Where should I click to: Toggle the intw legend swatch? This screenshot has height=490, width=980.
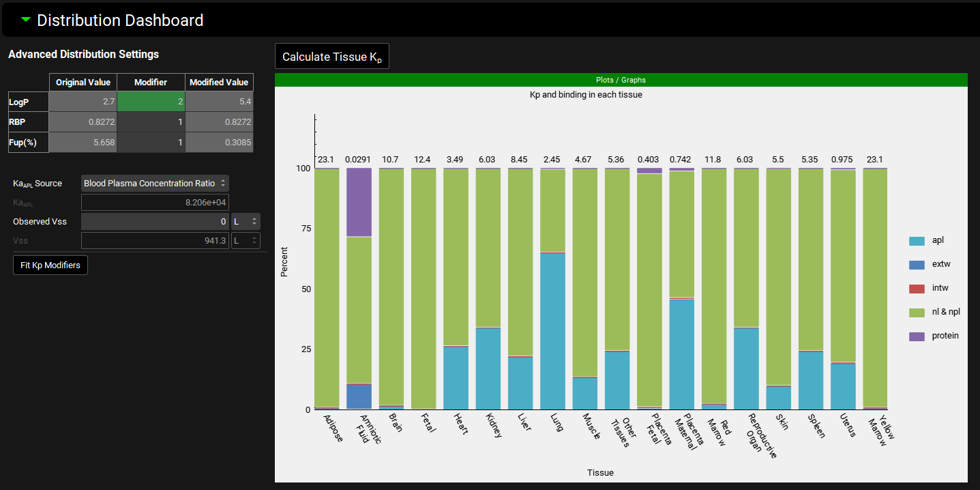(x=917, y=289)
